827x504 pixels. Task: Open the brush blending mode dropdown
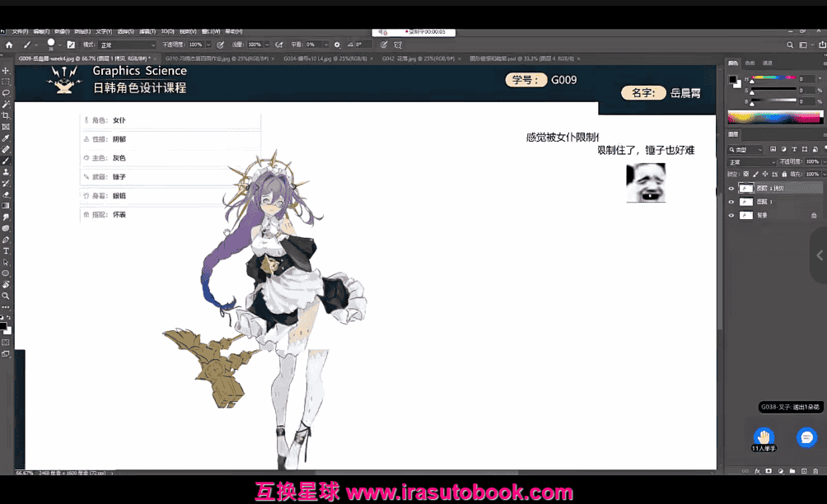127,44
